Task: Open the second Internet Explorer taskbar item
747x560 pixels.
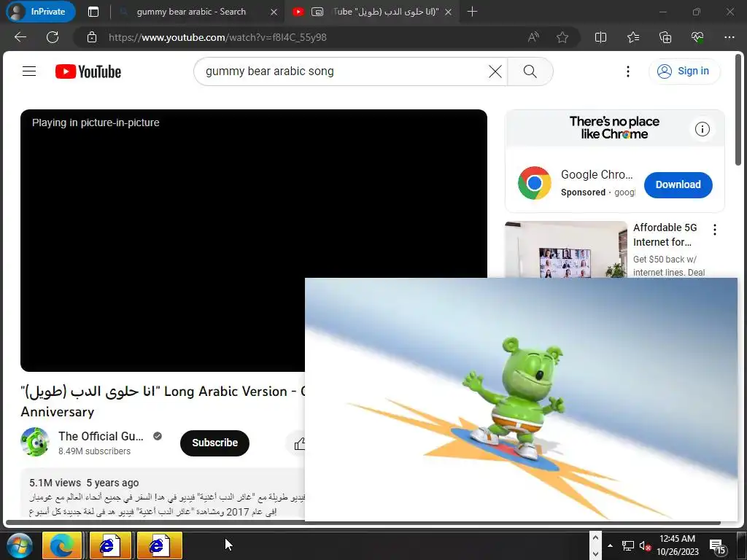Action: 160,545
